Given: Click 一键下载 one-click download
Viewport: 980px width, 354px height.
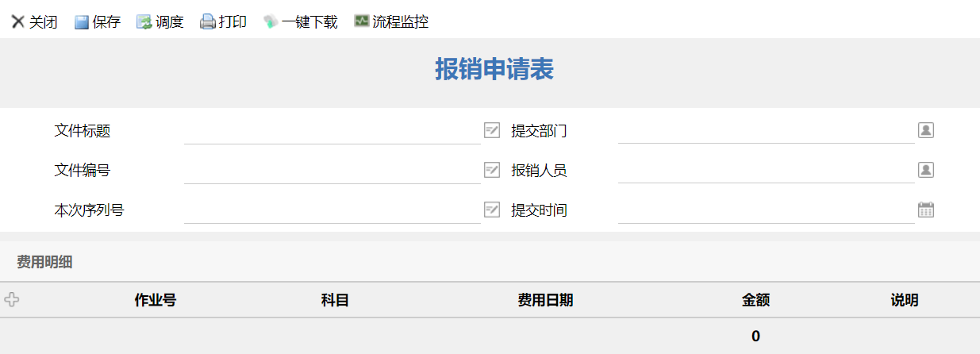Looking at the screenshot, I should pyautogui.click(x=301, y=22).
